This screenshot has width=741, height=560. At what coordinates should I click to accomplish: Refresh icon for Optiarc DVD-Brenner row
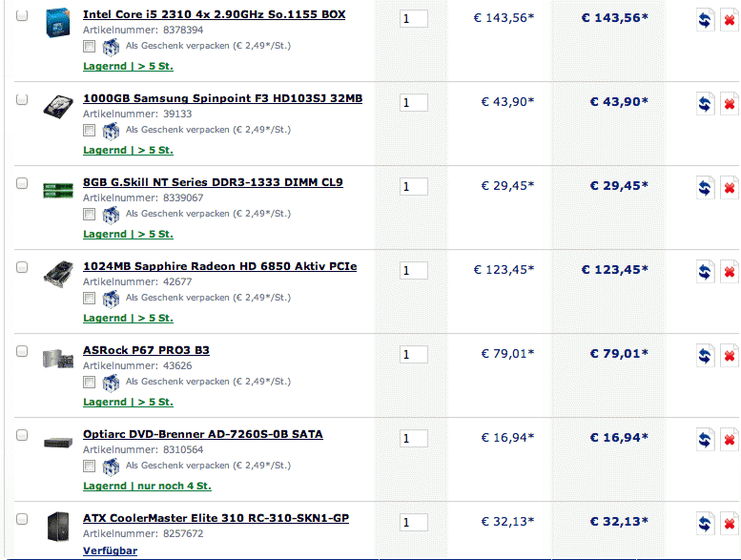[x=705, y=440]
